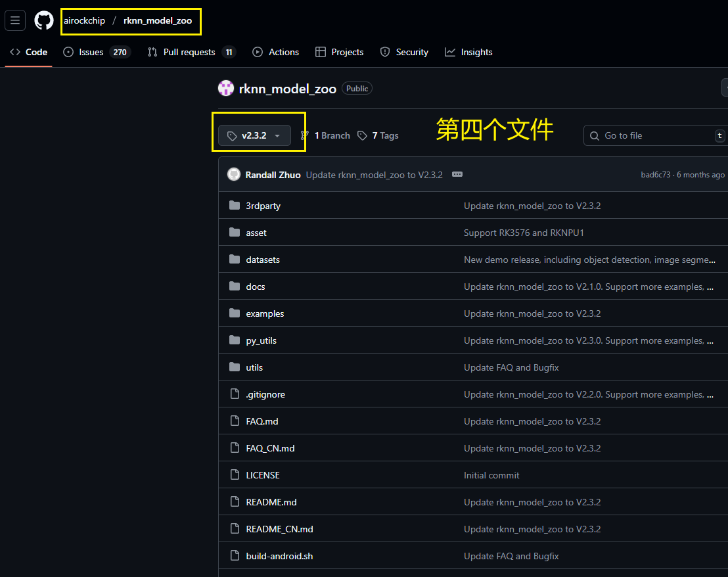Screen dimensions: 728x577
Task: Click the asset folder icon
Action: pyautogui.click(x=235, y=232)
